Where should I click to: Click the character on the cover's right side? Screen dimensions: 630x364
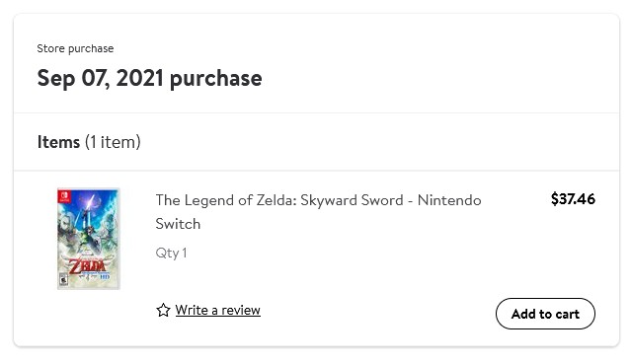(108, 229)
